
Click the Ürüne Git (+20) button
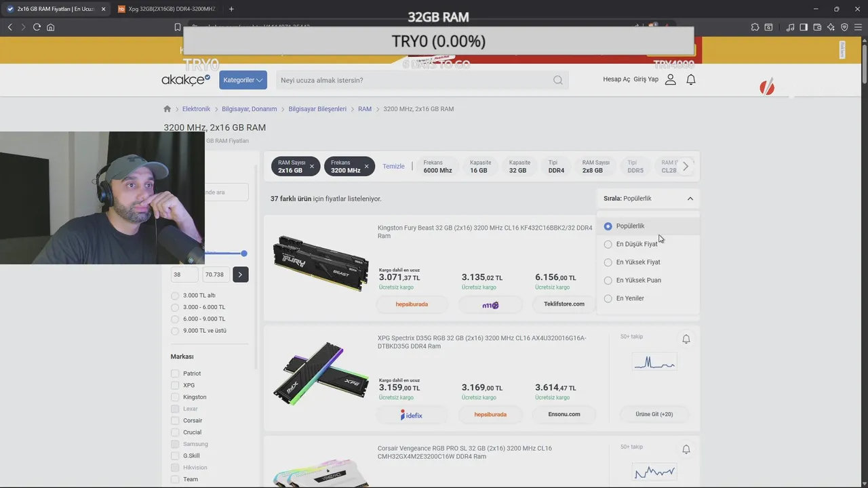tap(654, 414)
